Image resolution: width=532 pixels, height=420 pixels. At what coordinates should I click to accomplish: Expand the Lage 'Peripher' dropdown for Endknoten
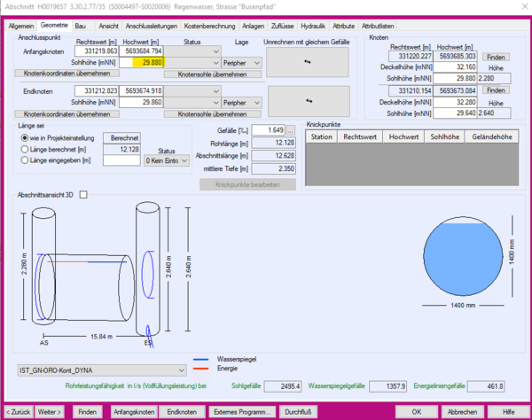coord(242,103)
